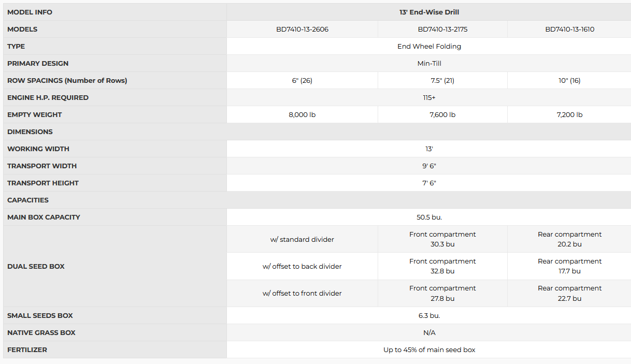The width and height of the screenshot is (631, 364).
Task: Click the w/ standard divider cell
Action: pyautogui.click(x=302, y=240)
